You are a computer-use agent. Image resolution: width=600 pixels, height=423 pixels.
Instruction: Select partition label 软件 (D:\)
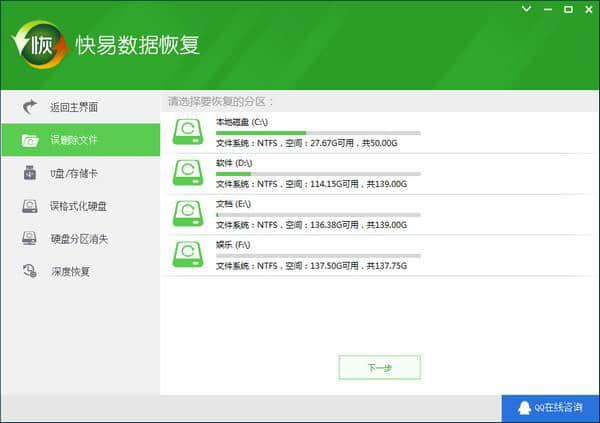[234, 163]
